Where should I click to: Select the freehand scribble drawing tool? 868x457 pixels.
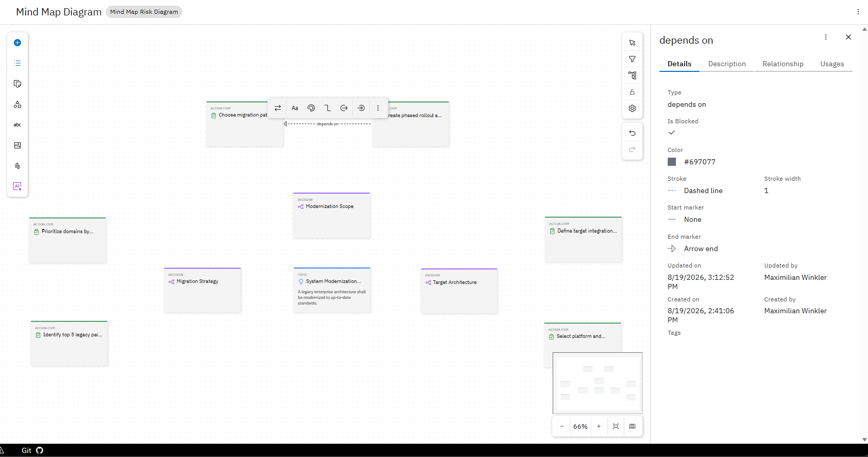(17, 166)
